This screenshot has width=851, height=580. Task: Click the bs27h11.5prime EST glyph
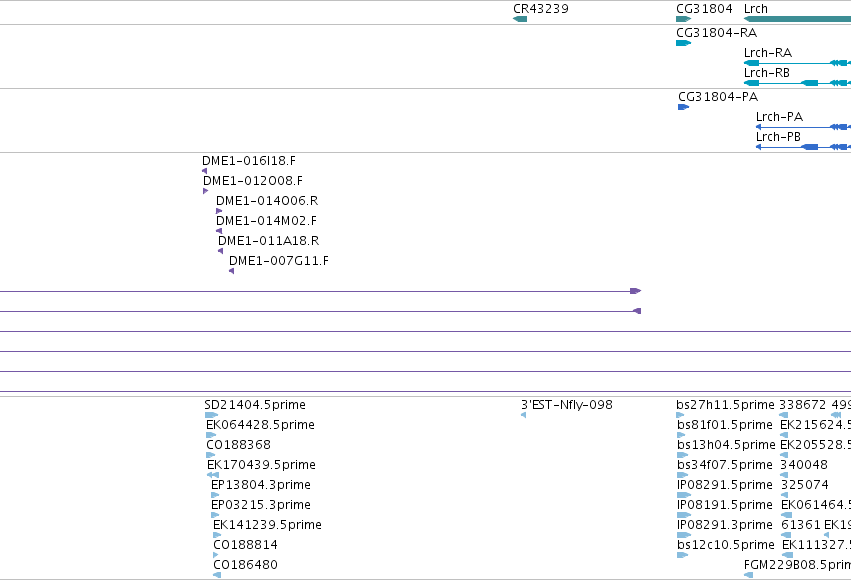(x=680, y=415)
